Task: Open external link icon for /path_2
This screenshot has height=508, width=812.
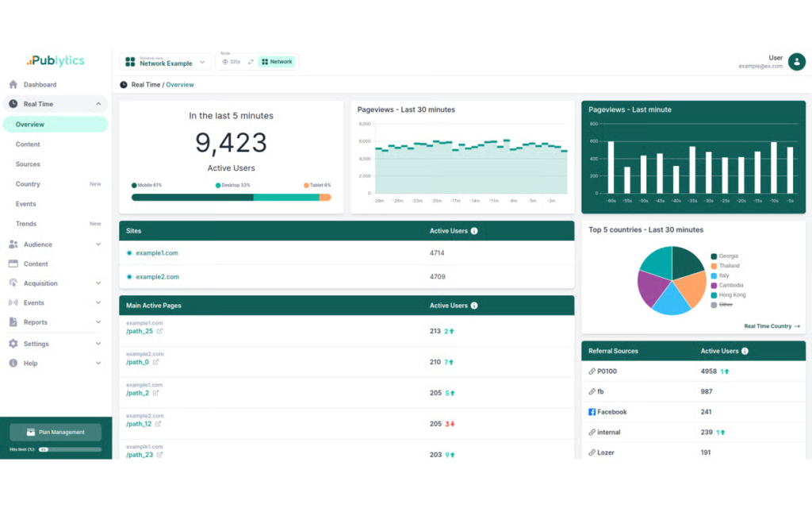Action: point(155,393)
